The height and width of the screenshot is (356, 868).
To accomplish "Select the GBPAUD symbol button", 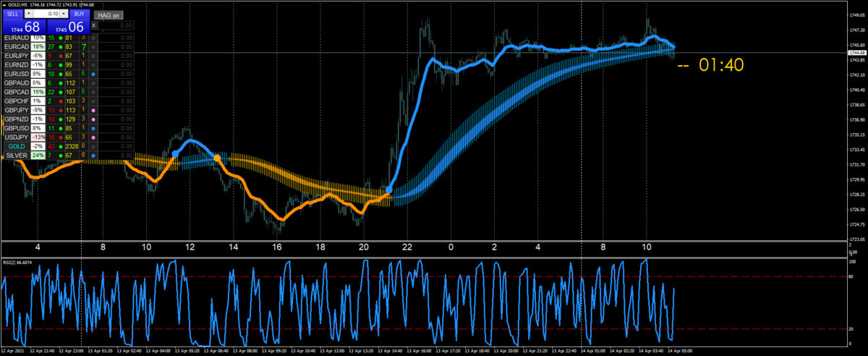I will coord(17,82).
